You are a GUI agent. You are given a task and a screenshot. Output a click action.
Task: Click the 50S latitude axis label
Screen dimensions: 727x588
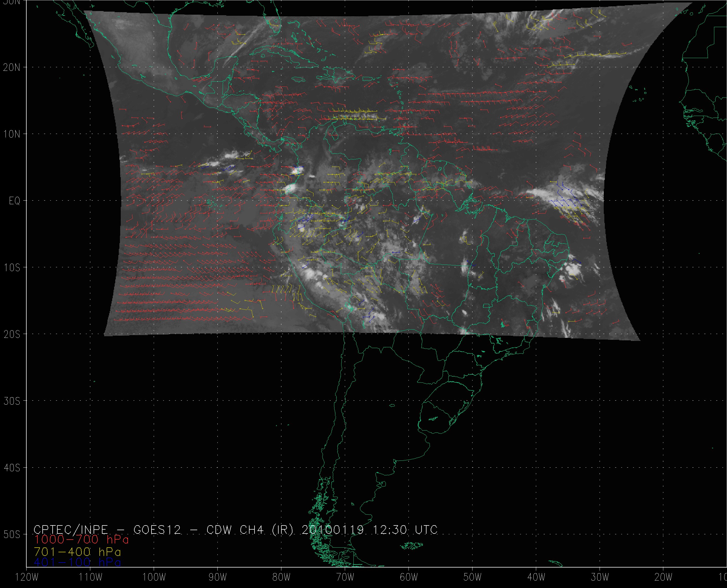[x=12, y=535]
